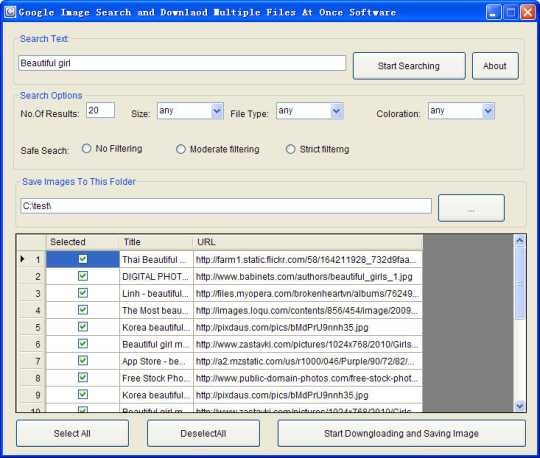Click the row 1 current-row arrow indicator
The width and height of the screenshot is (540, 458).
(22, 259)
